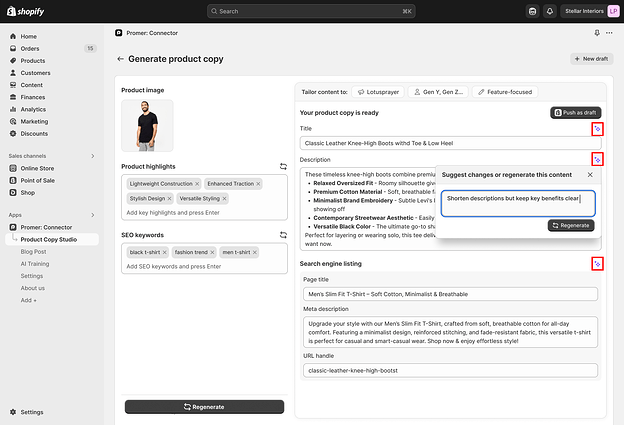Click the large Regenerate button at bottom
The height and width of the screenshot is (425, 624).
(204, 407)
